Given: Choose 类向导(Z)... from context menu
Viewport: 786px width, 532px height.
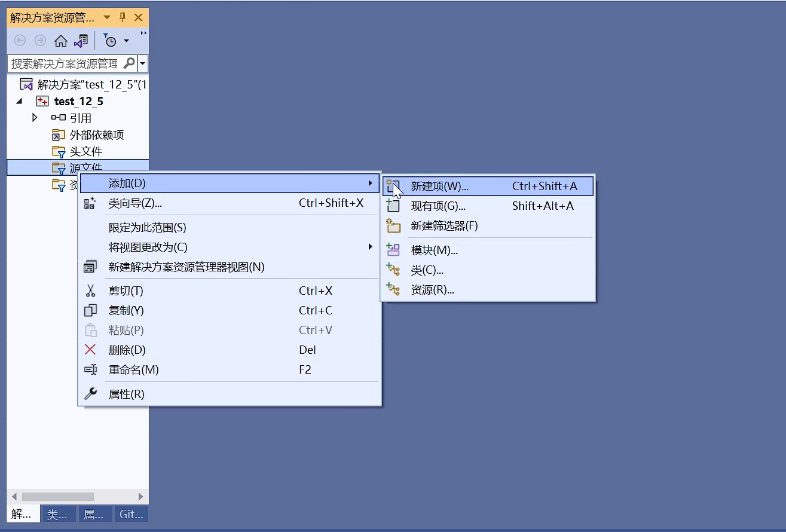Looking at the screenshot, I should click(230, 203).
